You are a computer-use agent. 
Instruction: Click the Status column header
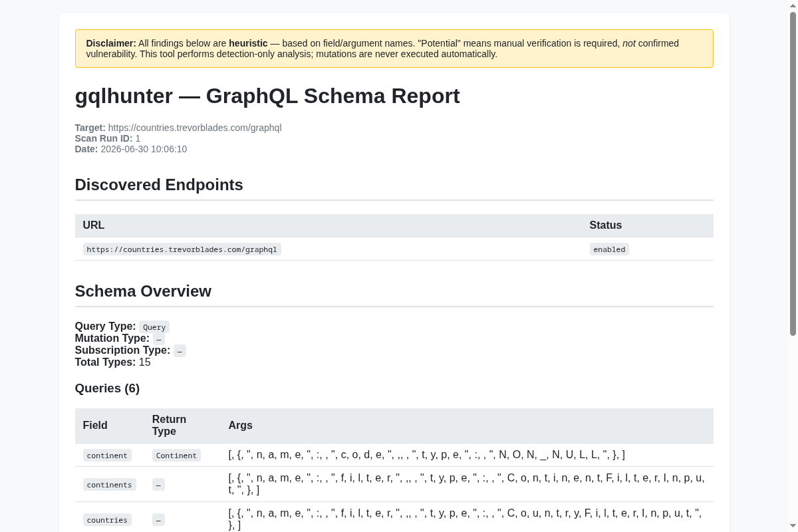tap(606, 225)
